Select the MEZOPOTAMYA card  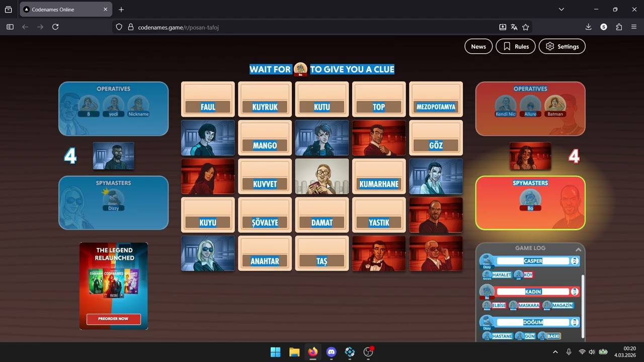point(436,99)
